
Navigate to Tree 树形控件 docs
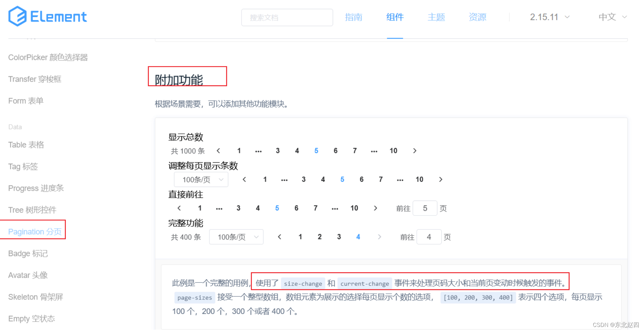pyautogui.click(x=32, y=210)
